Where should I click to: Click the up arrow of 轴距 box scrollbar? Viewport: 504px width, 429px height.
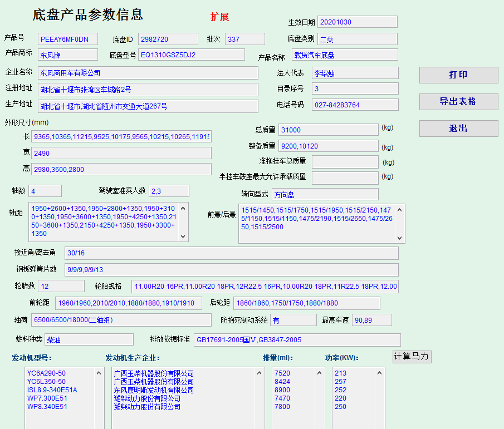pos(183,208)
